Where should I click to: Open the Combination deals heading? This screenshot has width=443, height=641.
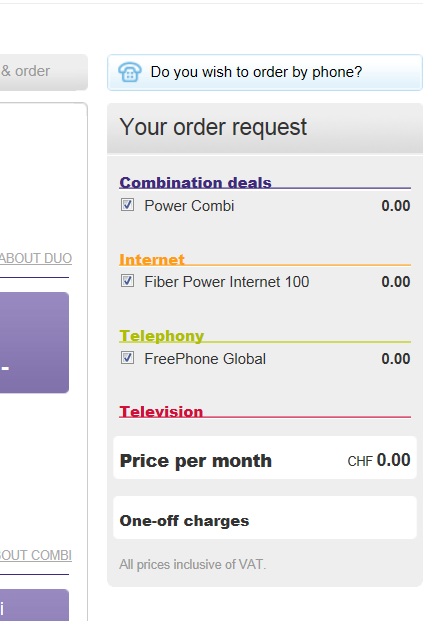tap(195, 182)
